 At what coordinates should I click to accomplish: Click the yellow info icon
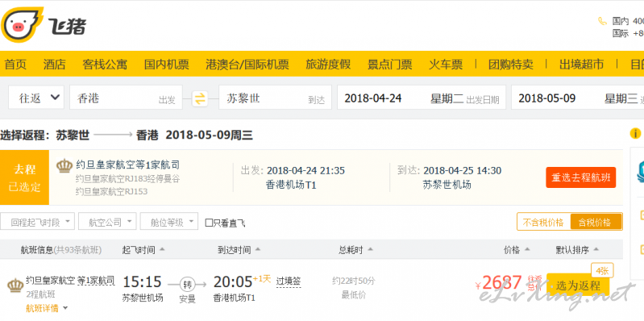[635, 134]
